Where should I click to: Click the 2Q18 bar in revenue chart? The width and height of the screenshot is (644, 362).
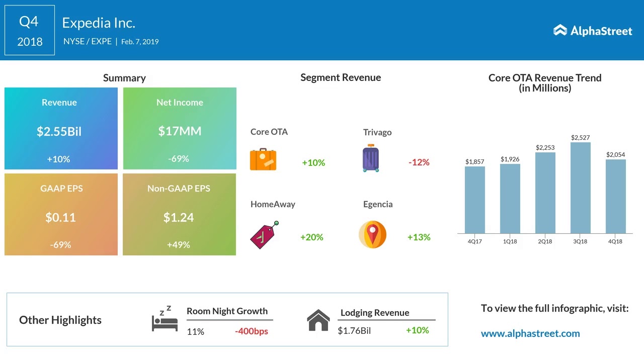click(545, 193)
